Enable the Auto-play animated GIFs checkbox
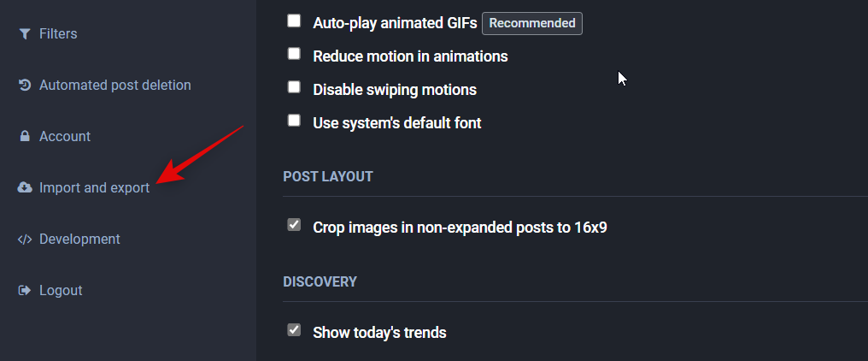The height and width of the screenshot is (361, 868). 294,21
